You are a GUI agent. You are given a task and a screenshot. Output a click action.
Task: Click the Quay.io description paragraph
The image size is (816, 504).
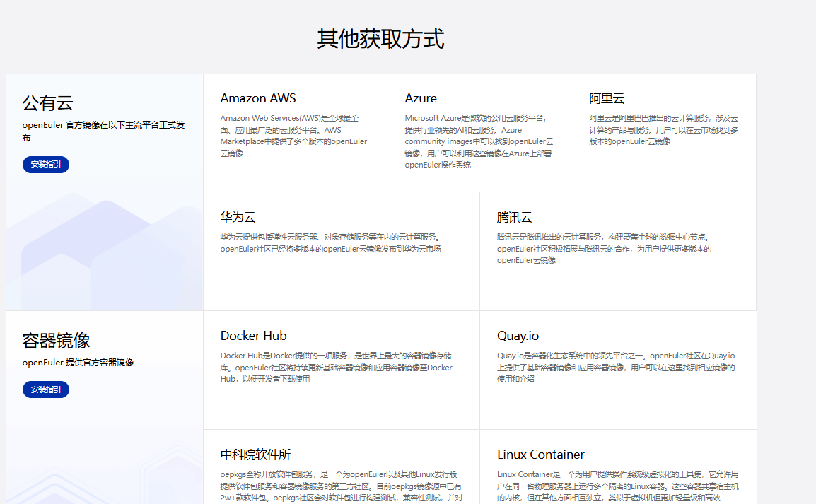[616, 367]
